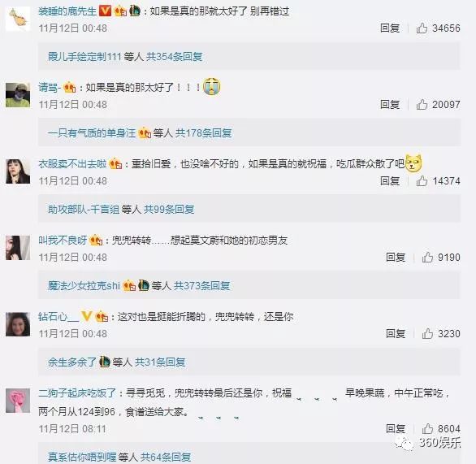Click avatar of 衣服卖不出去啦
The height and width of the screenshot is (464, 476).
click(18, 171)
